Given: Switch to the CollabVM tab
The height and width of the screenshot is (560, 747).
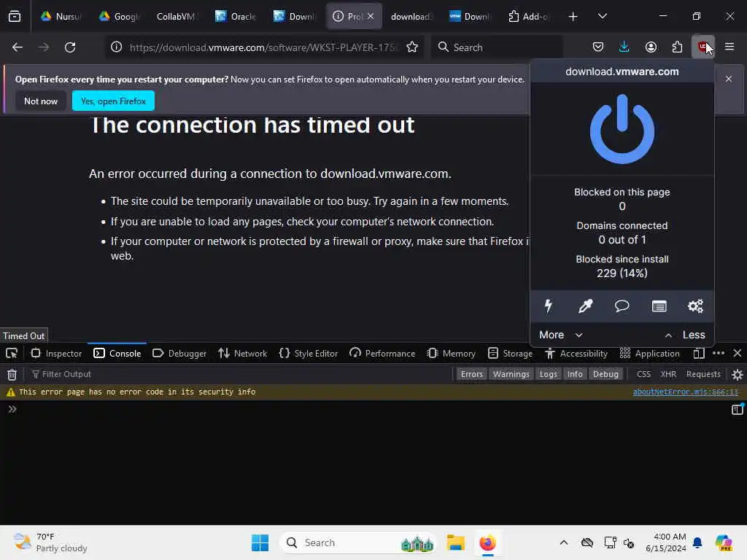Looking at the screenshot, I should point(175,16).
